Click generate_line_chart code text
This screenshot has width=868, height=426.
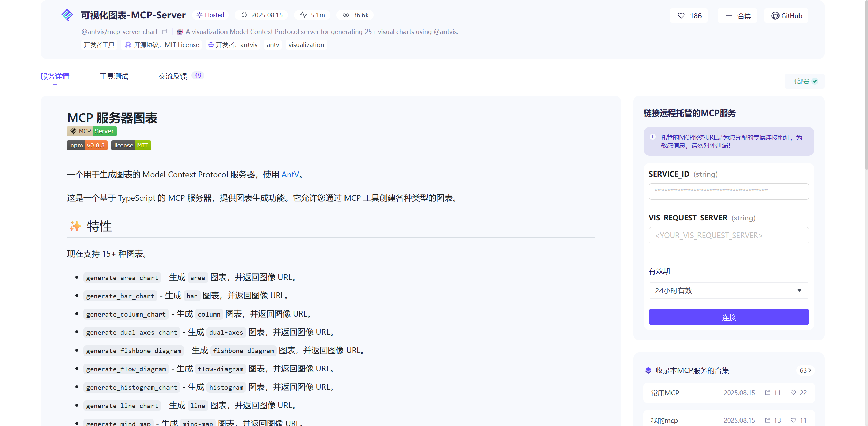[x=122, y=406]
